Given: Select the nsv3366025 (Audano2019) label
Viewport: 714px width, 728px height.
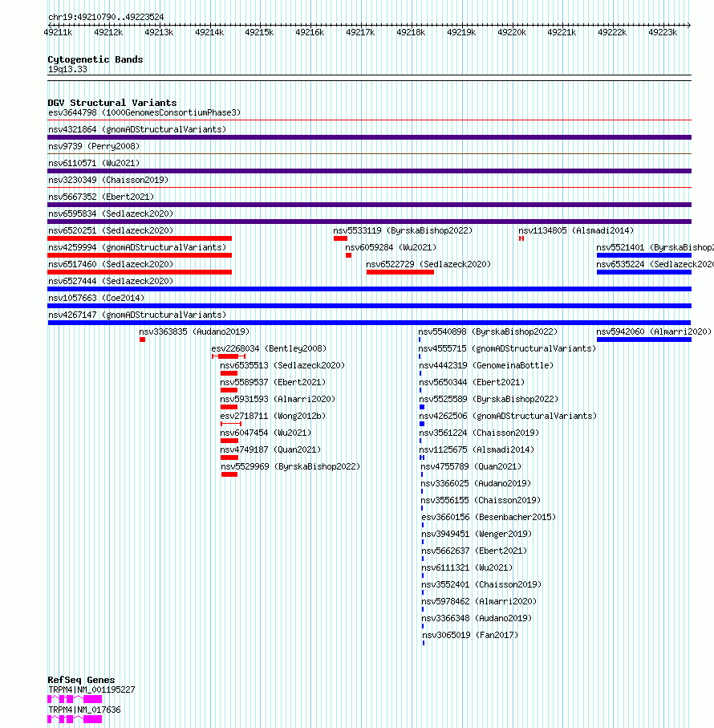Looking at the screenshot, I should (x=476, y=483).
